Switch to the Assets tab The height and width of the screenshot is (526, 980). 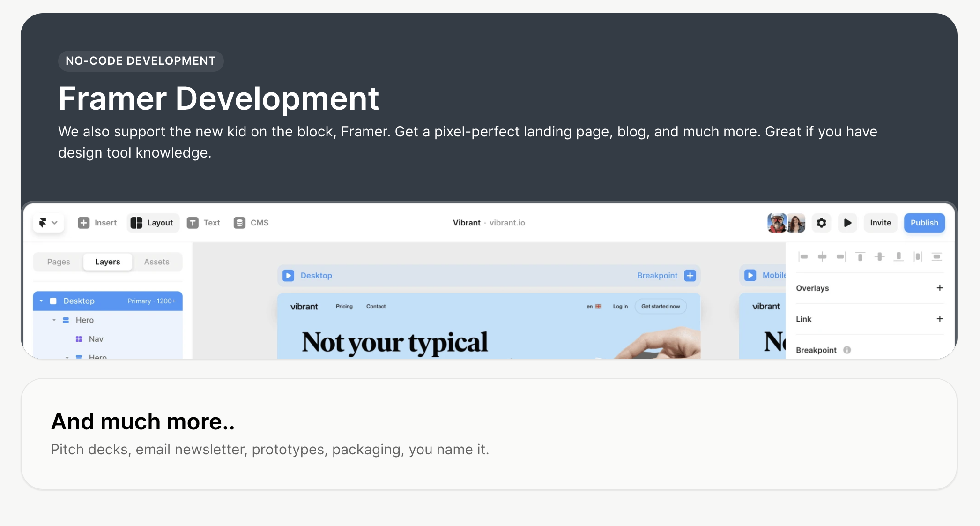tap(156, 262)
